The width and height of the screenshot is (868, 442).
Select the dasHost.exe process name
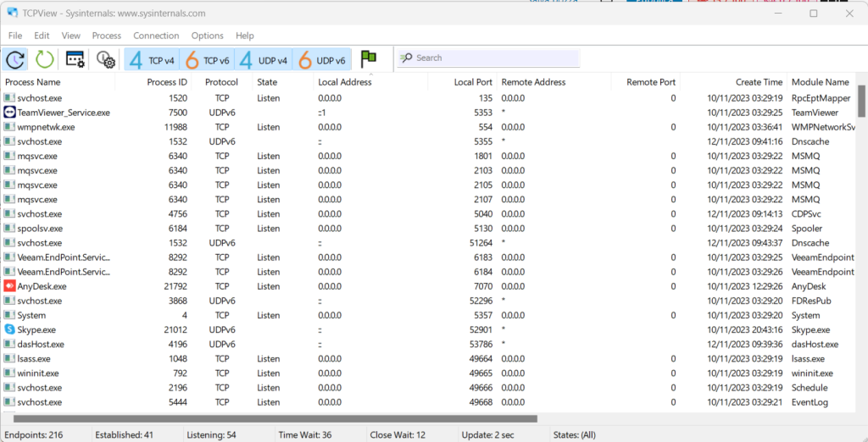41,344
